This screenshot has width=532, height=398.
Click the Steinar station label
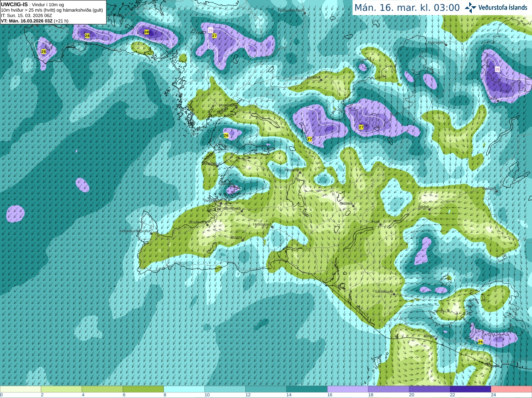click(x=429, y=336)
